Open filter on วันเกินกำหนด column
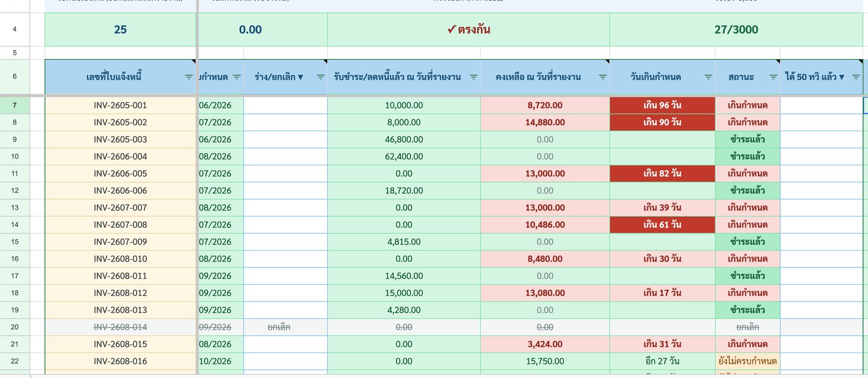The height and width of the screenshot is (378, 868). [x=708, y=77]
